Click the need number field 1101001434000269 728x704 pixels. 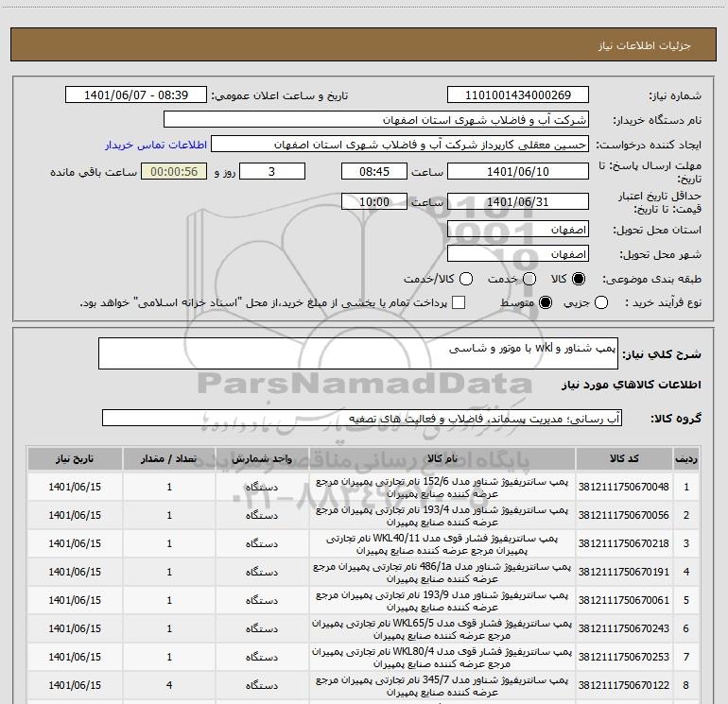point(518,95)
